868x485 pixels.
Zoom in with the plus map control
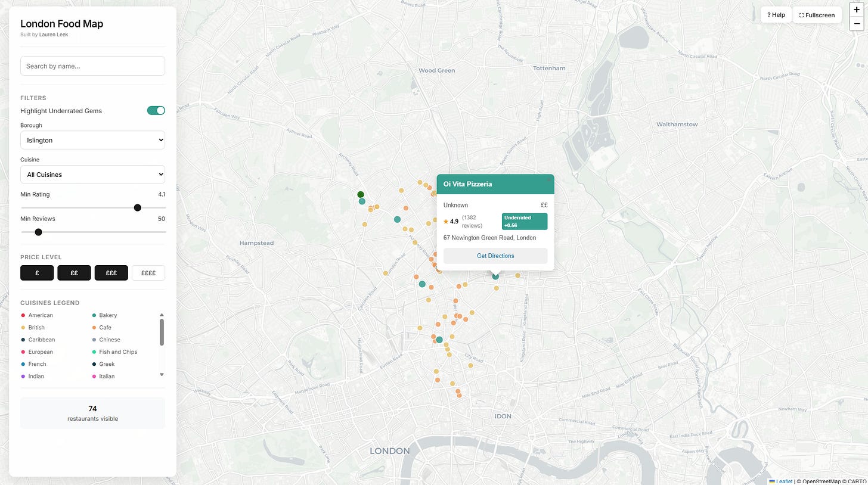857,9
